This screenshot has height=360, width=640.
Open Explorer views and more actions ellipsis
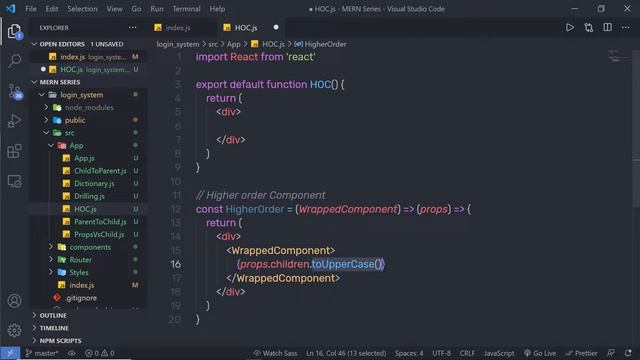(x=132, y=27)
